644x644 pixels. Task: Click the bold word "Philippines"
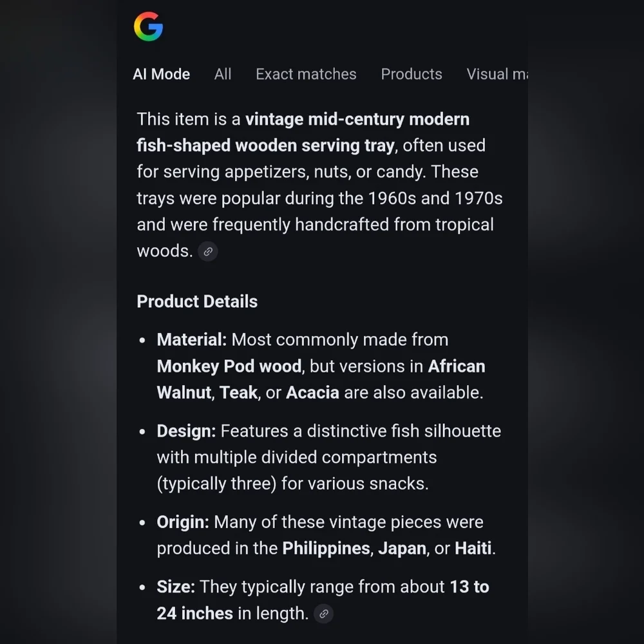326,548
